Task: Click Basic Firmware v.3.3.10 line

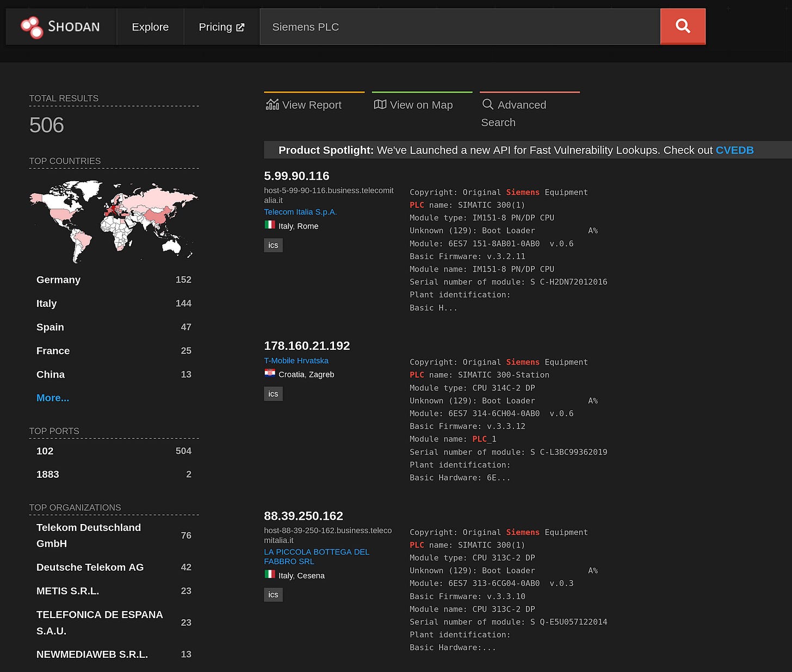Action: 467,596
